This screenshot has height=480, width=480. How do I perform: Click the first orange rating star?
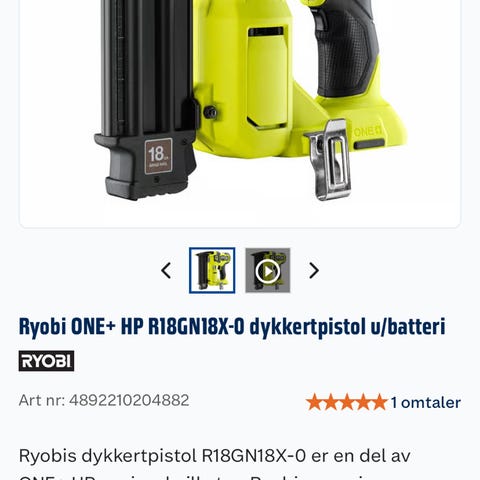(x=314, y=402)
